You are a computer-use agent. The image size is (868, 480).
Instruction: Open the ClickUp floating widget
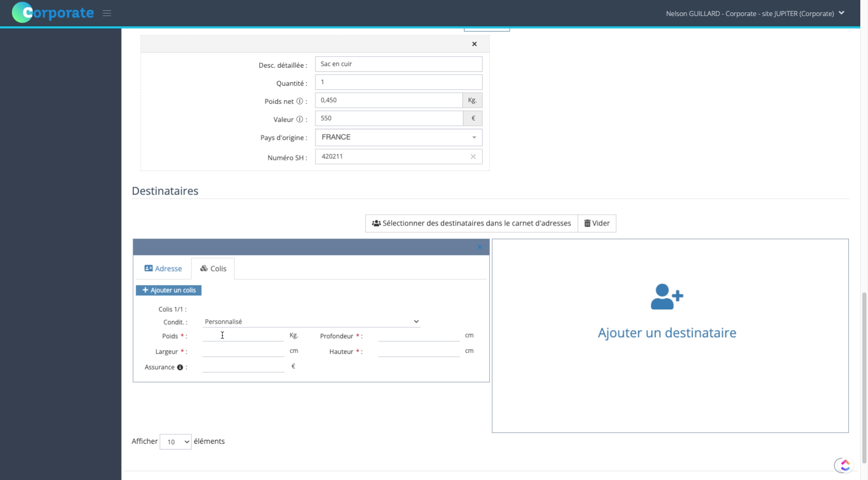(844, 466)
